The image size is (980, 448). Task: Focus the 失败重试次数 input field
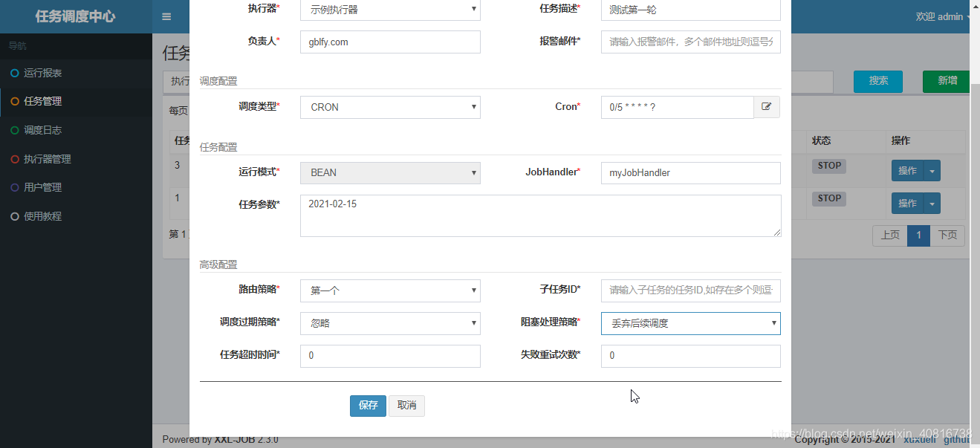(690, 356)
